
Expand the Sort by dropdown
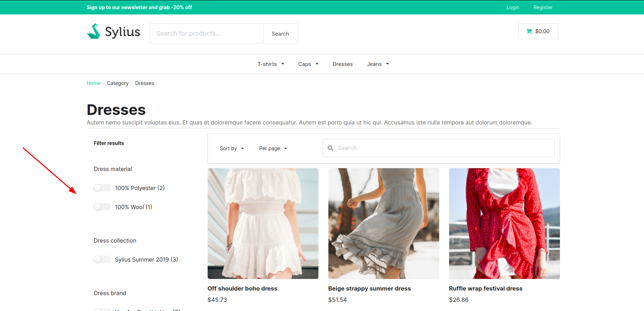click(x=232, y=148)
